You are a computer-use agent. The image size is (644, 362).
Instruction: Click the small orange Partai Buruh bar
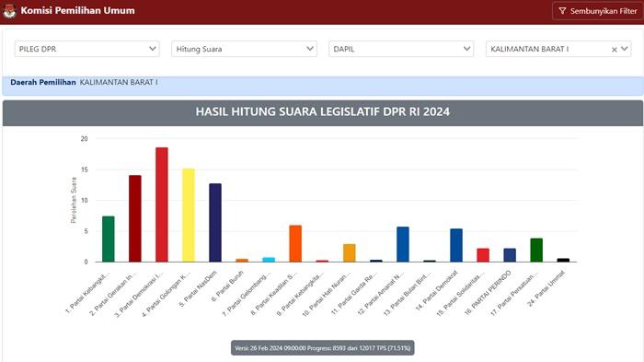tap(242, 260)
